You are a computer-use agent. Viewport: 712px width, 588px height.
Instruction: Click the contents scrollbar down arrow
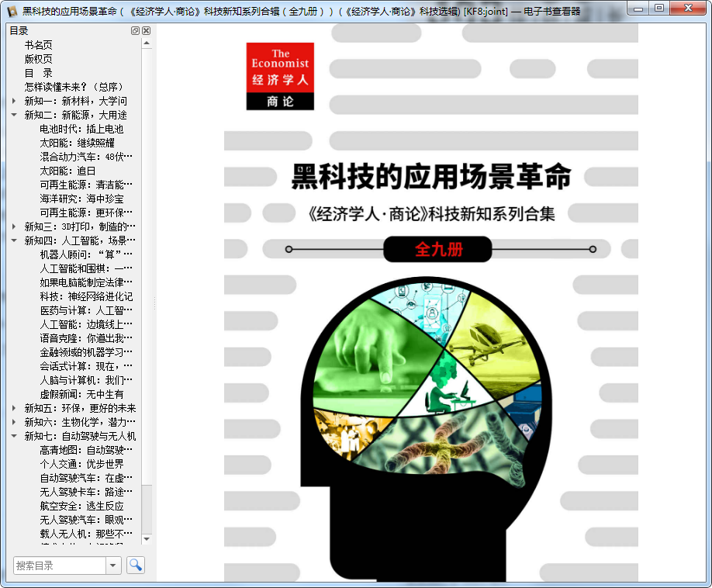[147, 539]
